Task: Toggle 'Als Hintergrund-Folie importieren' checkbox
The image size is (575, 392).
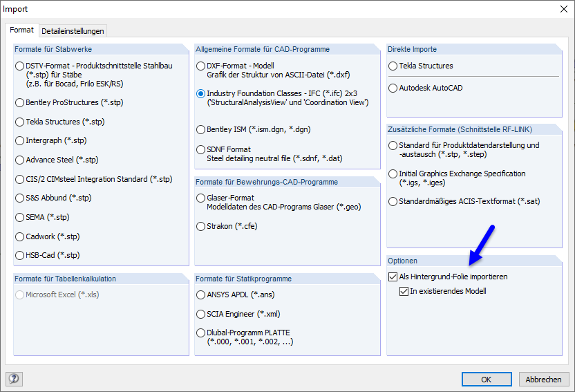Action: coord(393,277)
